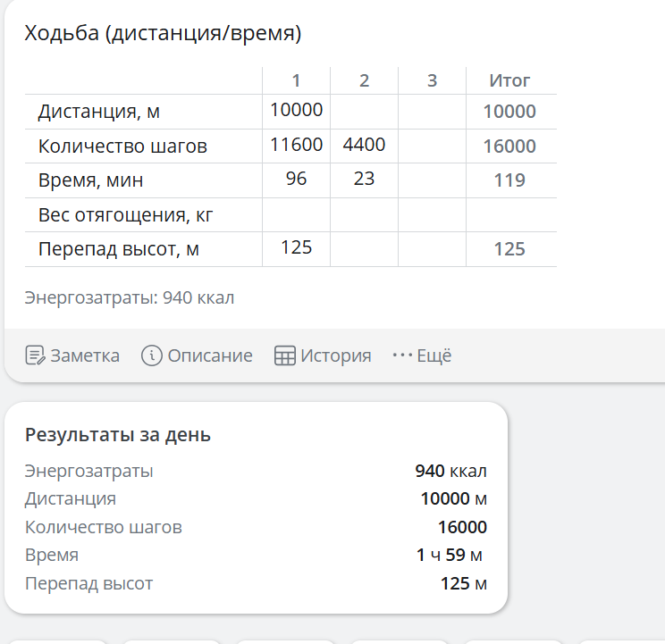Click the 1 ч 59 м daily time value

point(450,556)
